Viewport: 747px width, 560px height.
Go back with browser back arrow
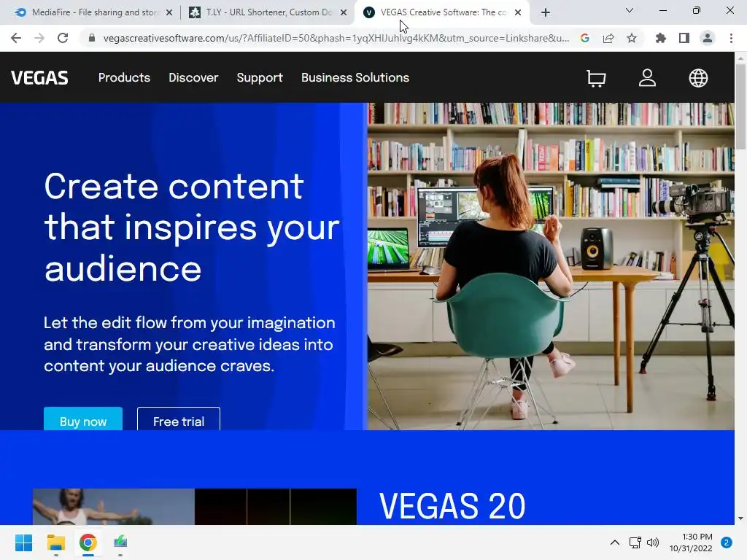pos(16,38)
